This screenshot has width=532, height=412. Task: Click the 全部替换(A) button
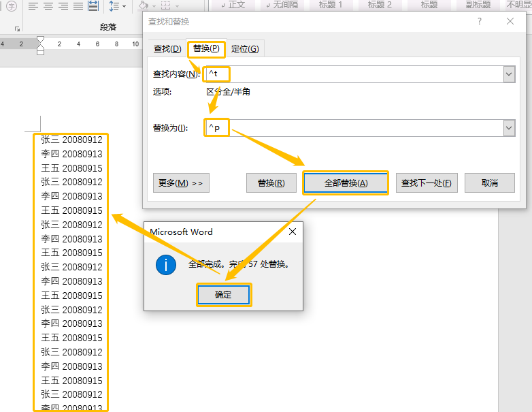pos(346,183)
